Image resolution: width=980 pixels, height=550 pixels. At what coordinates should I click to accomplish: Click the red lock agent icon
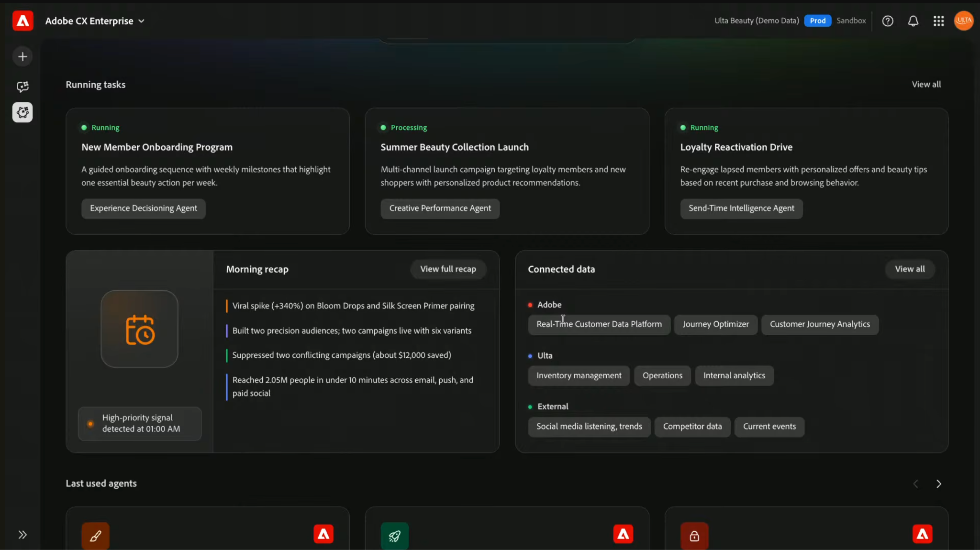tap(694, 536)
